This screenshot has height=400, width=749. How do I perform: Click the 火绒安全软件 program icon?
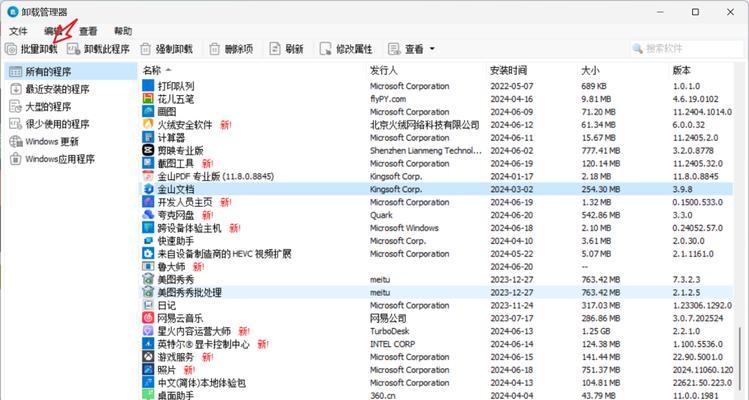coord(148,124)
